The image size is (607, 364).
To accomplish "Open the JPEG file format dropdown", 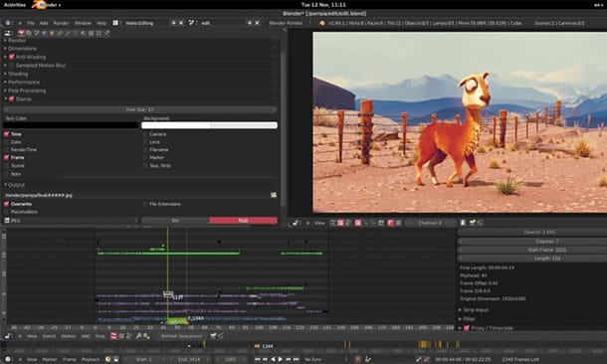I will pyautogui.click(x=71, y=221).
